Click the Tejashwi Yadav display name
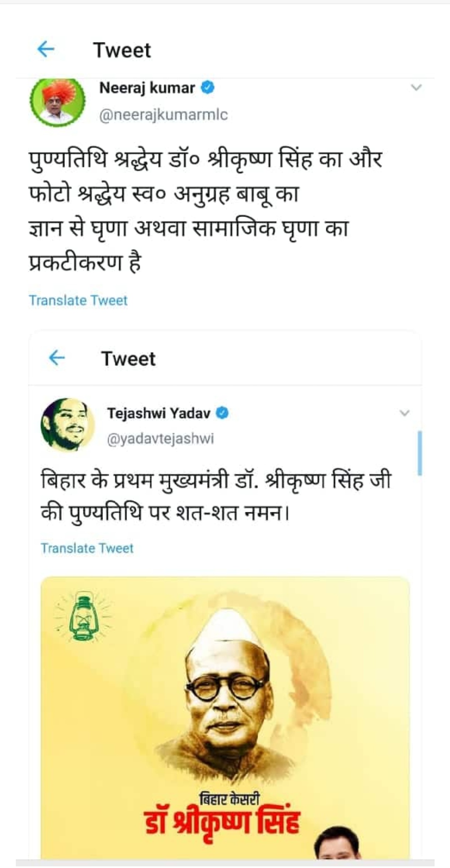 click(159, 413)
